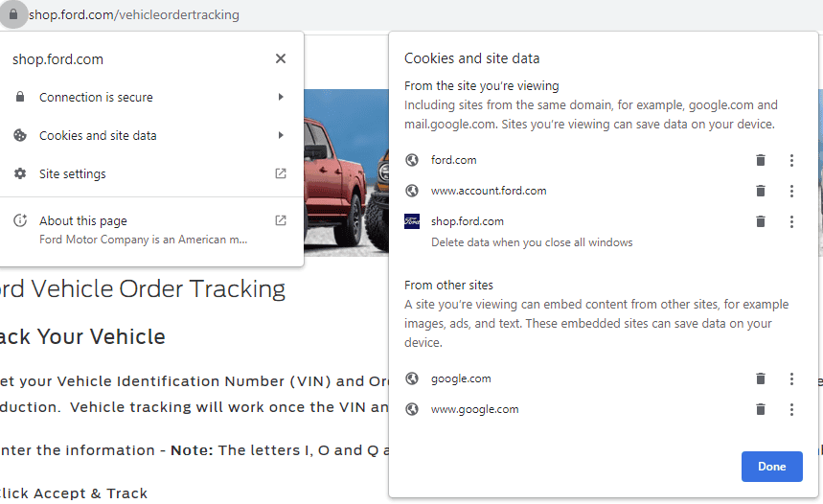The height and width of the screenshot is (504, 823).
Task: Click the lock icon beside Connection is secure
Action: (x=20, y=97)
